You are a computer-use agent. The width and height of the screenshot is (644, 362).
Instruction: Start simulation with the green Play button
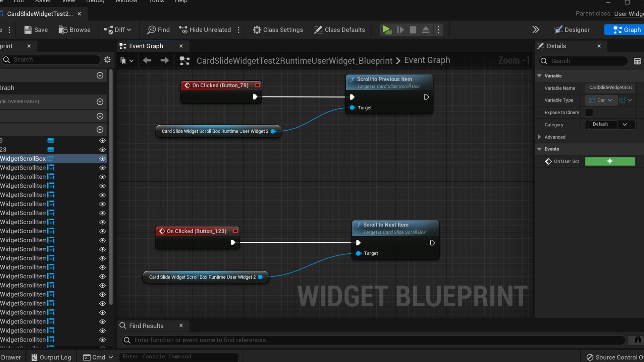tap(387, 29)
